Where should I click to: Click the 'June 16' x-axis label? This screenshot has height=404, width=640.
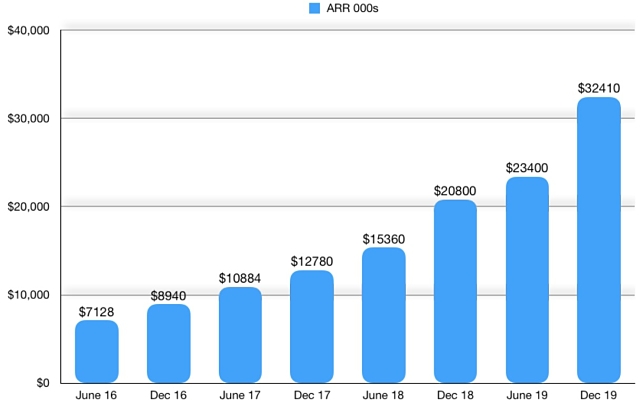(97, 396)
